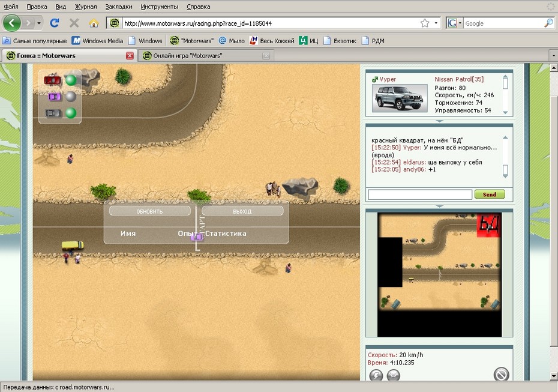
Task: Click the car info scrollbar thumb
Action: click(505, 83)
